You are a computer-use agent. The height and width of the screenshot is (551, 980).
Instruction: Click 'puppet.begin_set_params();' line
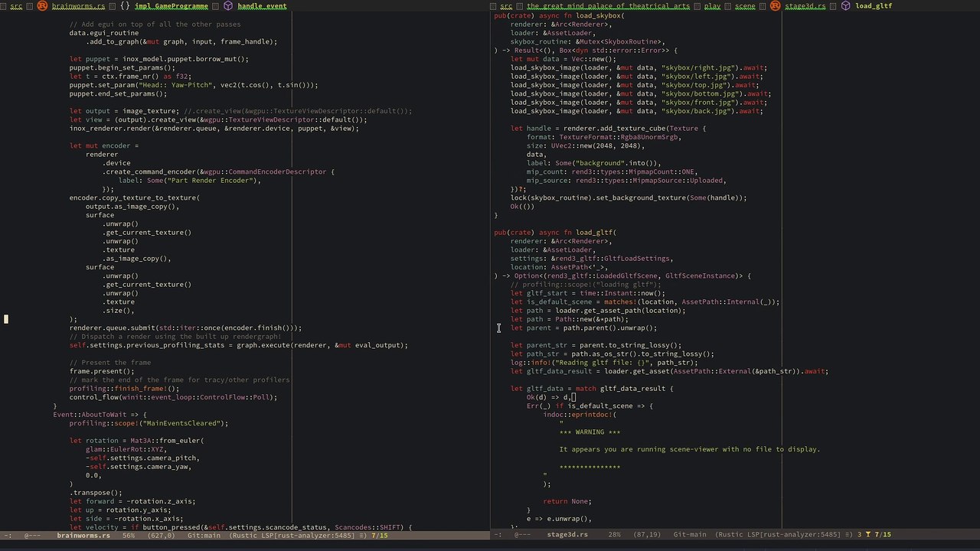point(122,67)
